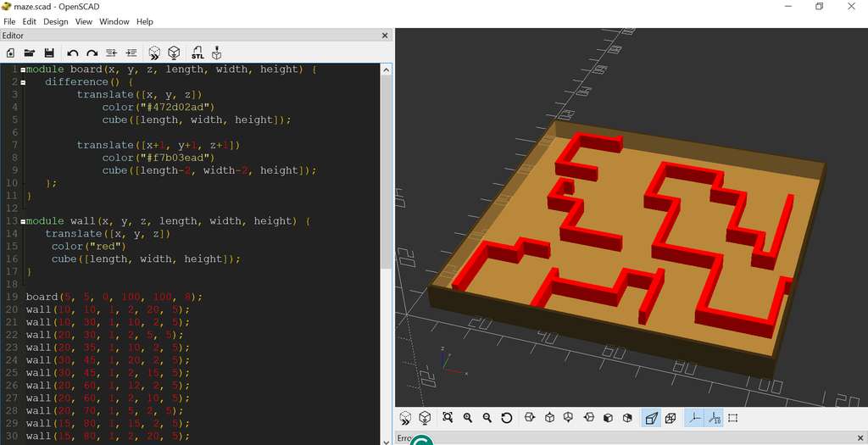Open the View menu

coord(84,21)
